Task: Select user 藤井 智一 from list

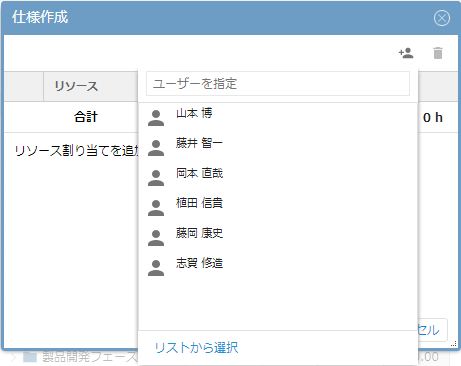Action: click(278, 148)
